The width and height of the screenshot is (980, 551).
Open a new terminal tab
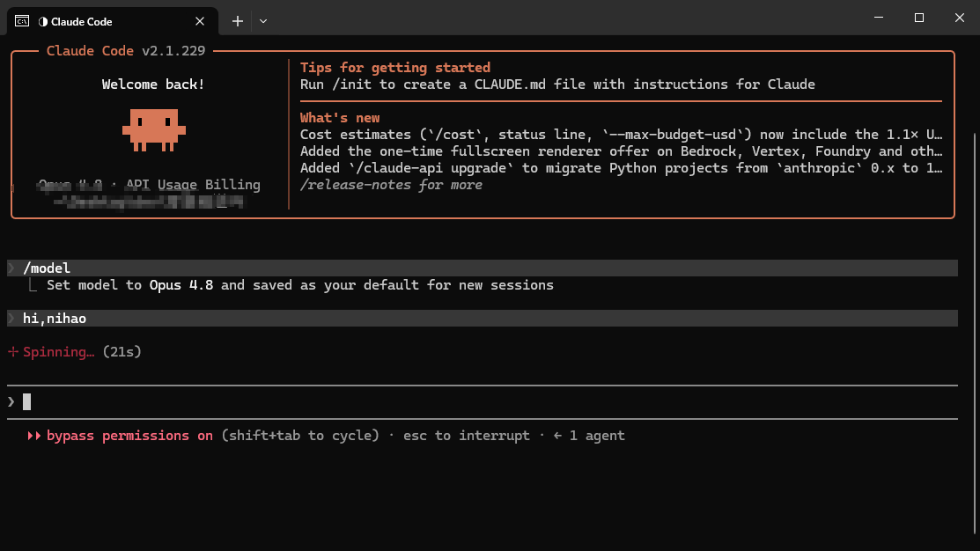click(238, 21)
